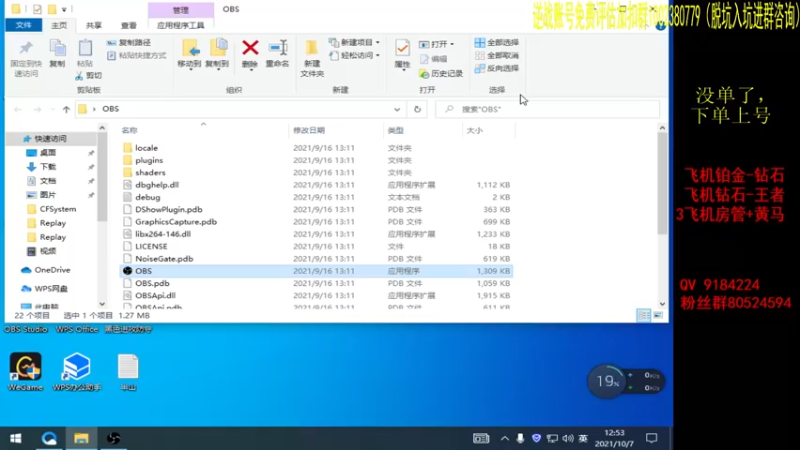This screenshot has height=450, width=800.
Task: Click Paste shortcut button
Action: pyautogui.click(x=136, y=56)
